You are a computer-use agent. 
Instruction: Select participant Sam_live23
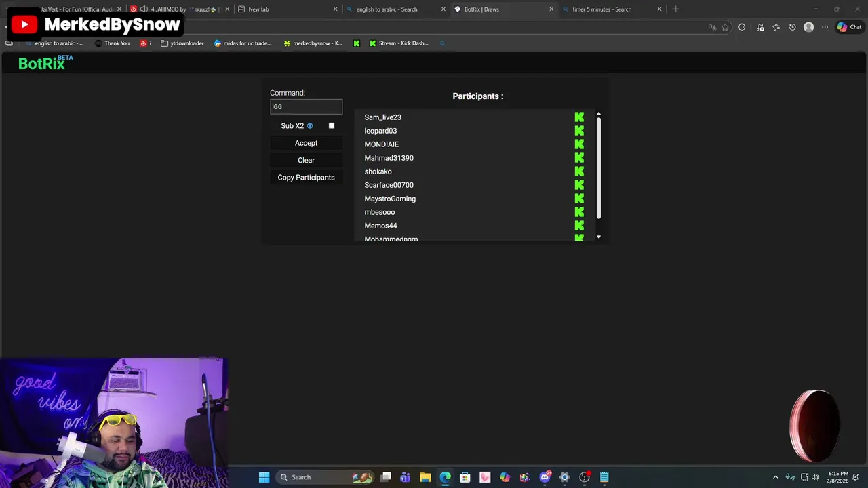(x=382, y=117)
